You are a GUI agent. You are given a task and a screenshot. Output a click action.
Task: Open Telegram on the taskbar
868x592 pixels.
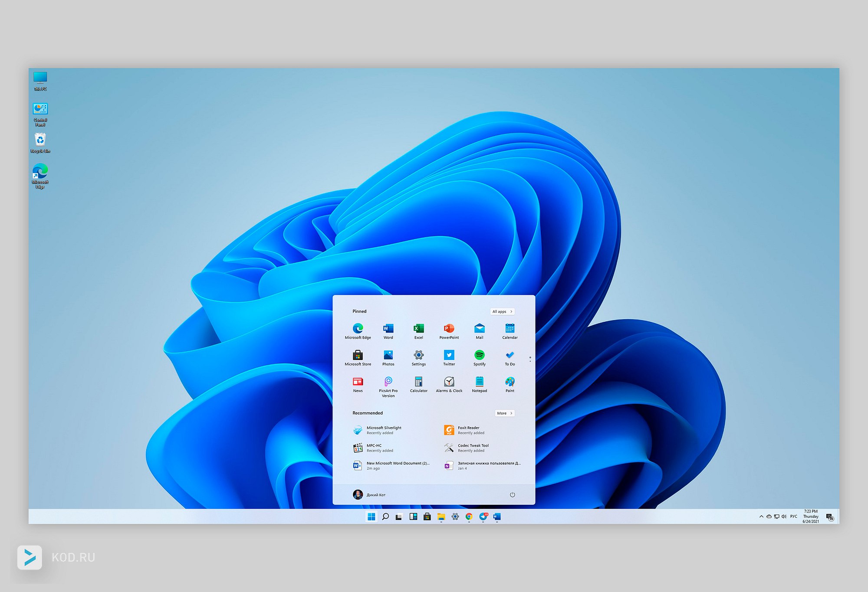(x=483, y=517)
